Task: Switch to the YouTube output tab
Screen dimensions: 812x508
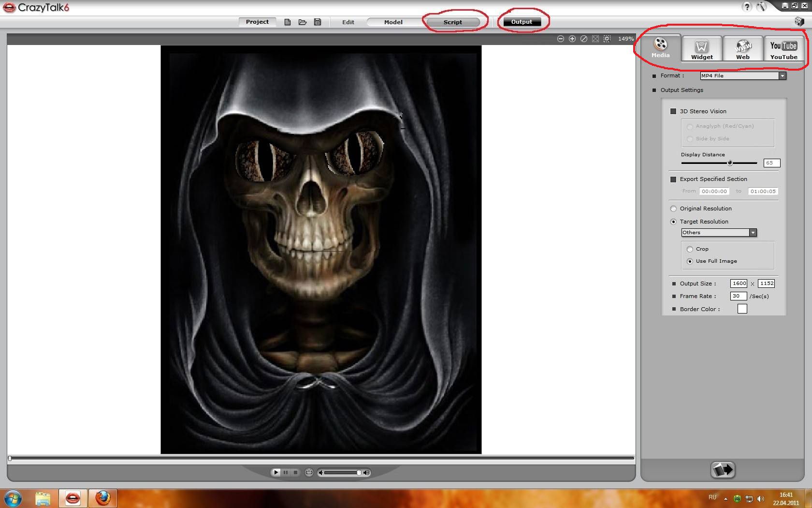Action: pos(783,49)
